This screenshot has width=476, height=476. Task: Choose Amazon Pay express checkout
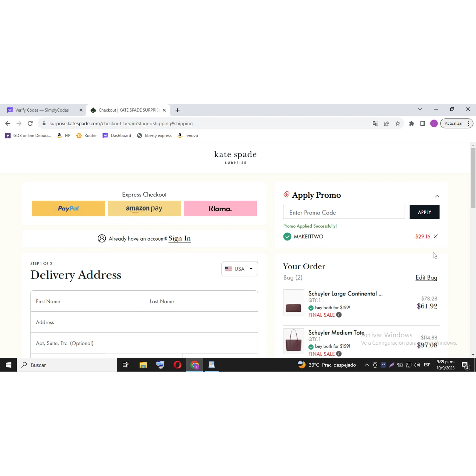pyautogui.click(x=144, y=208)
